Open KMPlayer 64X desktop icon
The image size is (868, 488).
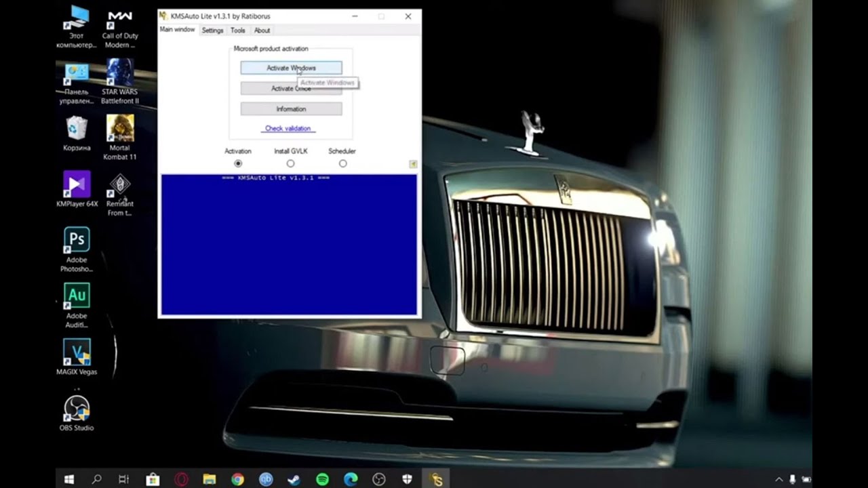point(77,189)
